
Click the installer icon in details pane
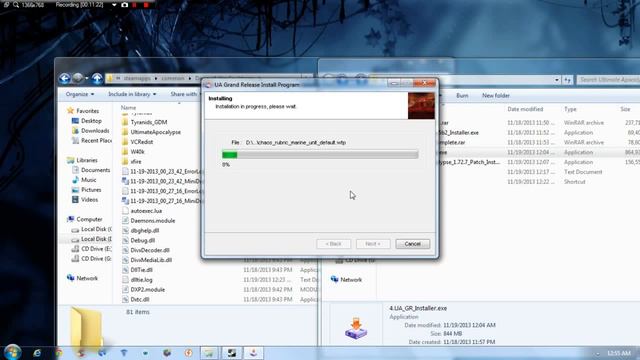(356, 329)
